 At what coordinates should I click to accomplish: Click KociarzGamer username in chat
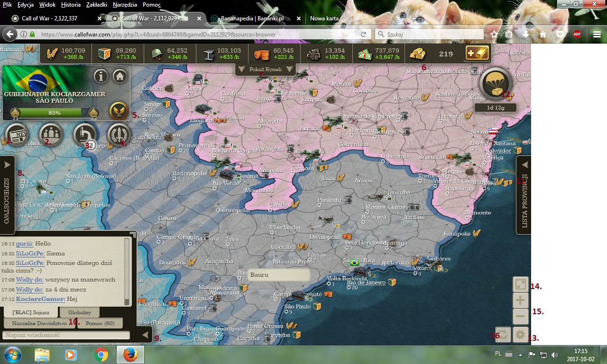tap(40, 299)
